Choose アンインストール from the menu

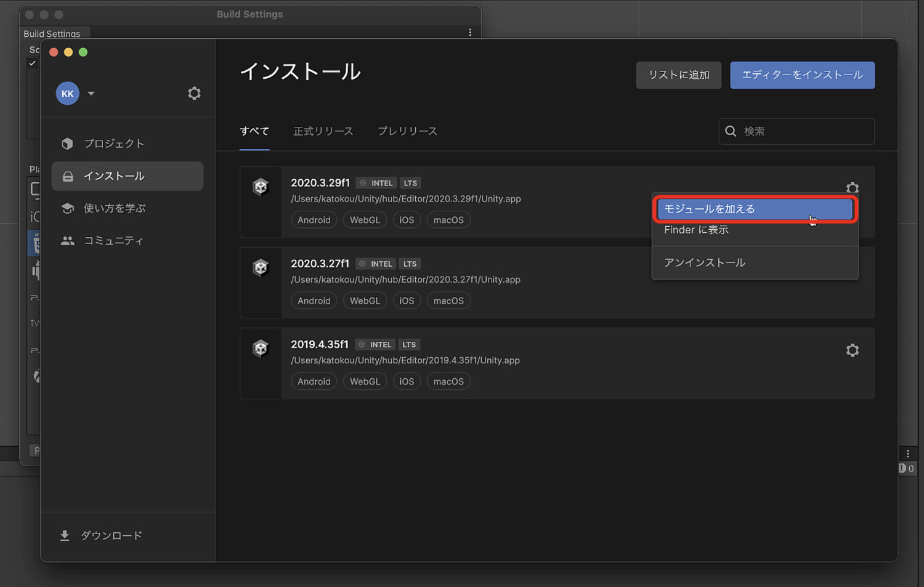click(755, 263)
